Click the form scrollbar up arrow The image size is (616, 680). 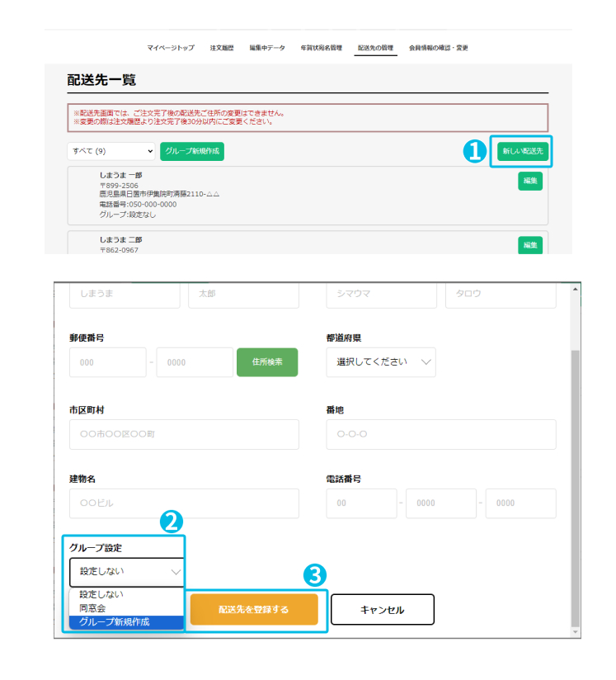point(576,289)
